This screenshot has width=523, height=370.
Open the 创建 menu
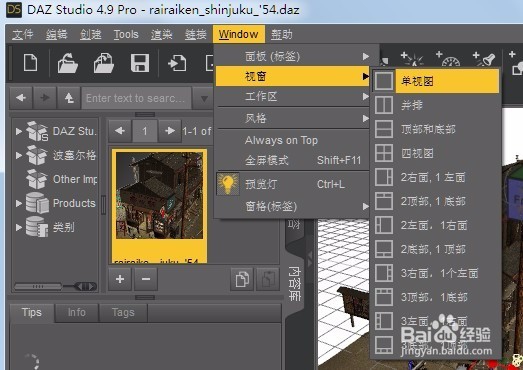pyautogui.click(x=90, y=34)
